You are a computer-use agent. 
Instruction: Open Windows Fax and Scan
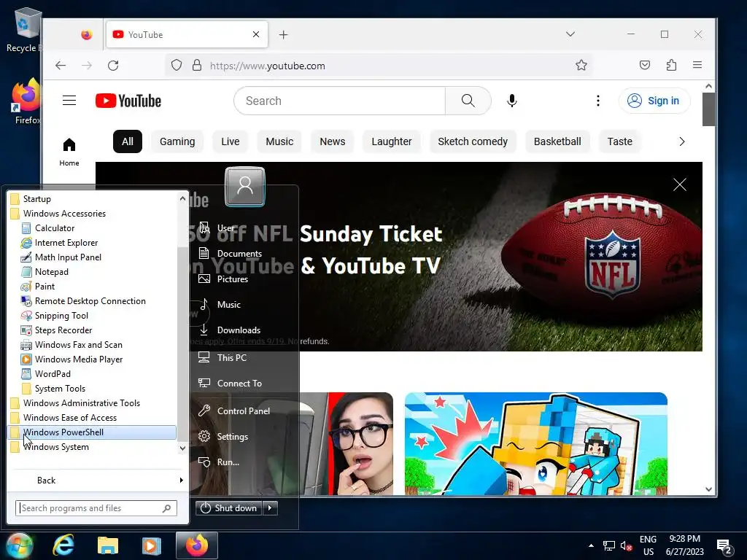(71, 345)
